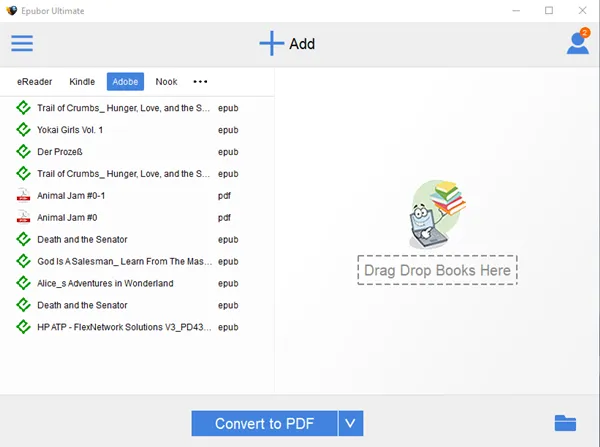Open the hamburger menu
600x447 pixels.
[x=22, y=43]
